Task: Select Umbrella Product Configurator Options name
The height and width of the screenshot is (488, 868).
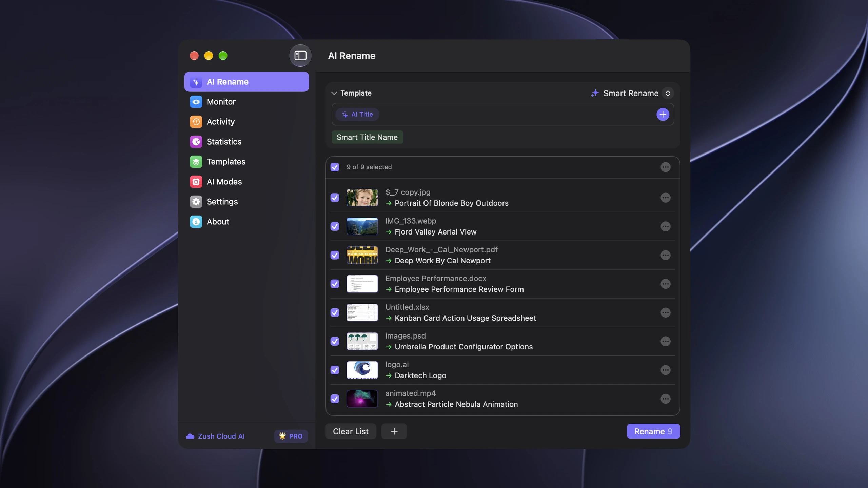Action: point(463,347)
